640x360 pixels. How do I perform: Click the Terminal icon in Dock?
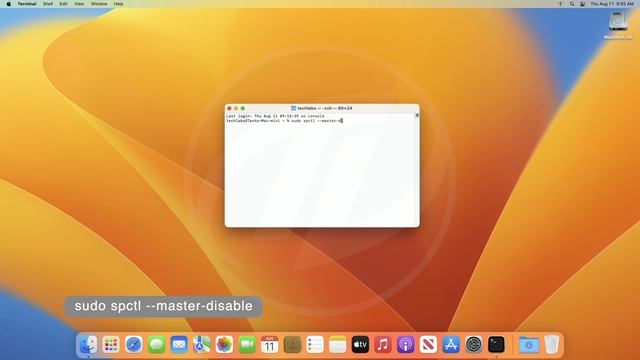tap(496, 345)
